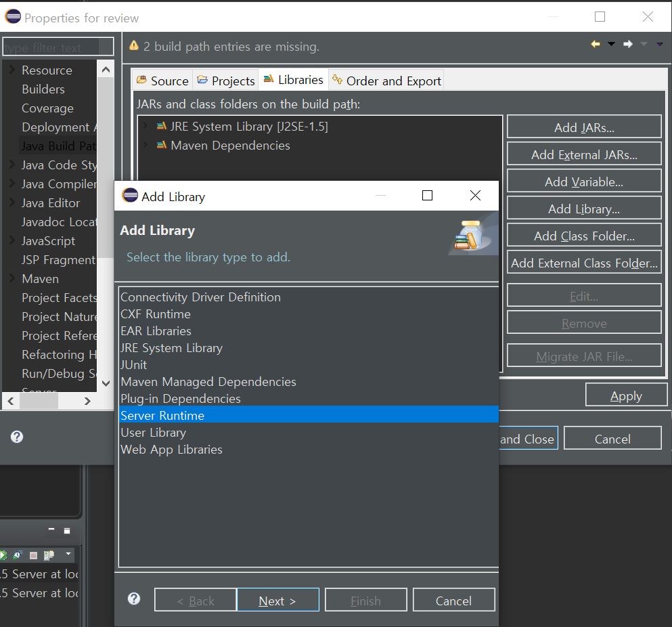
Task: Click Add Class Folder... button
Action: pos(584,235)
